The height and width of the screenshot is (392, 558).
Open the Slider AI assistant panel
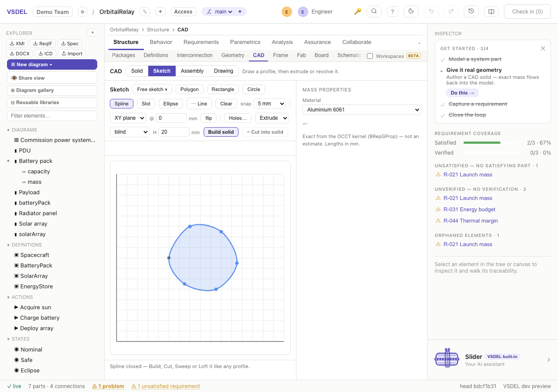click(493, 360)
